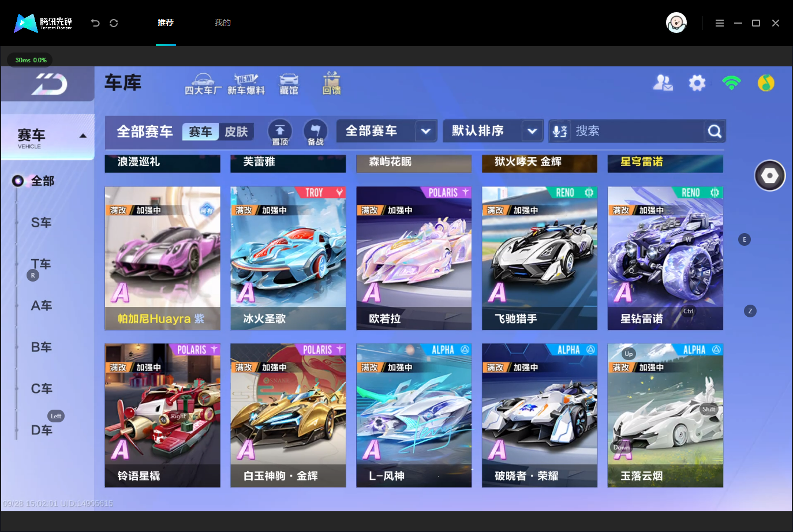Filter by T车 class
The image size is (793, 532).
click(x=42, y=264)
